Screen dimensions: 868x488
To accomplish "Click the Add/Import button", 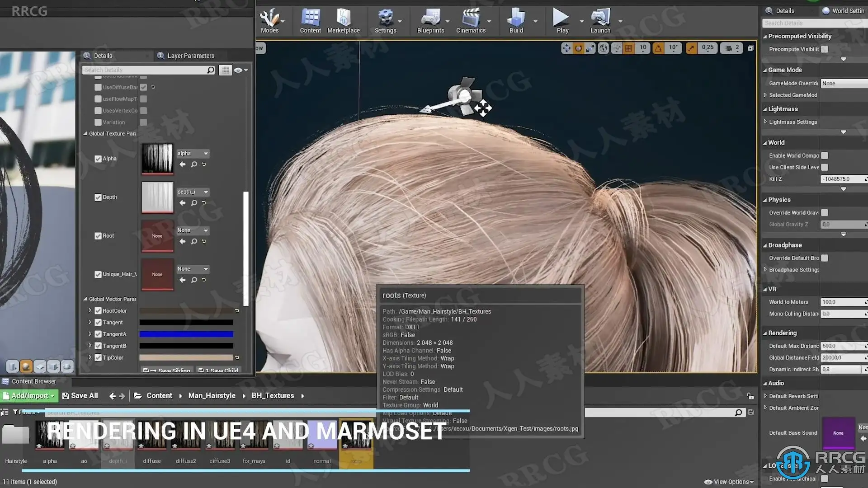I will pyautogui.click(x=29, y=396).
